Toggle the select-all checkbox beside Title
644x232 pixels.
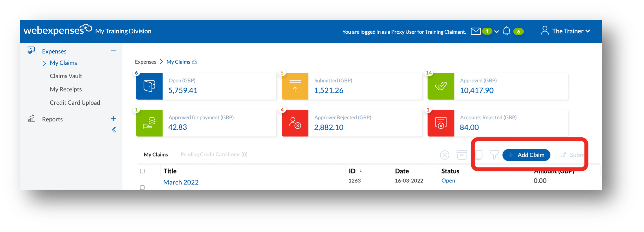[142, 171]
